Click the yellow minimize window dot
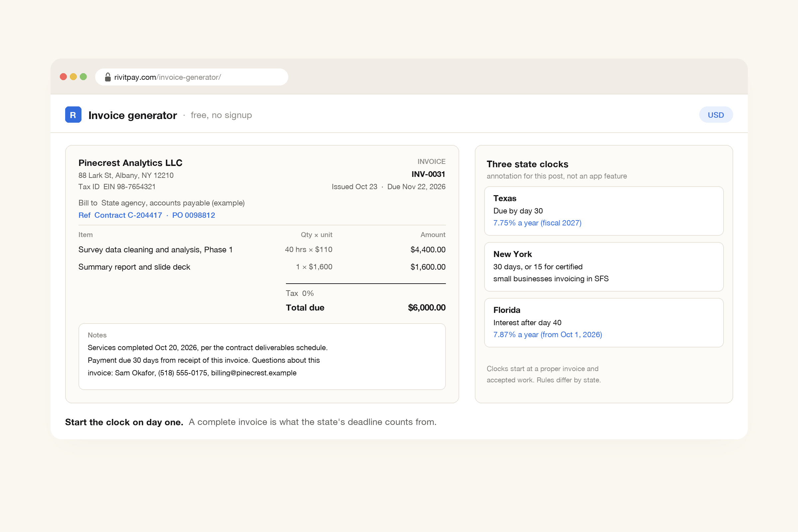 pos(73,77)
